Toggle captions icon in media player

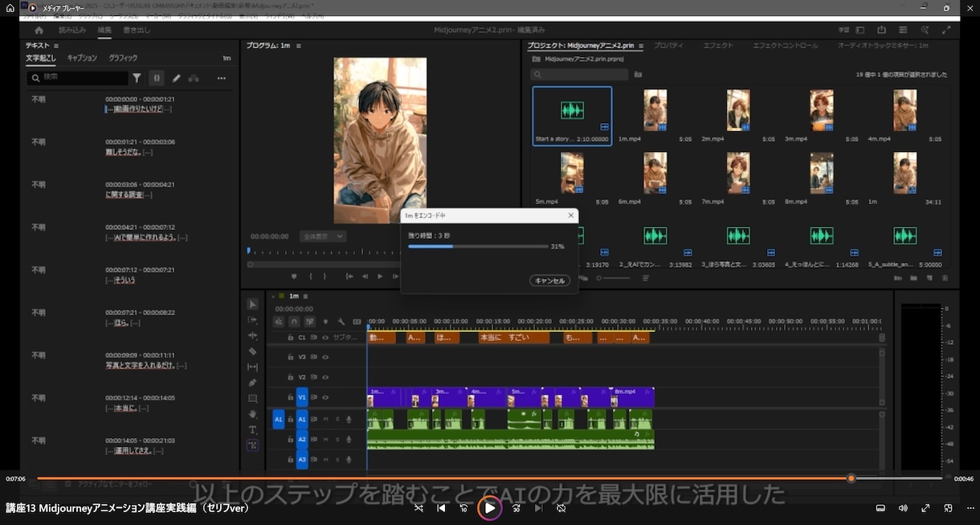(880, 508)
